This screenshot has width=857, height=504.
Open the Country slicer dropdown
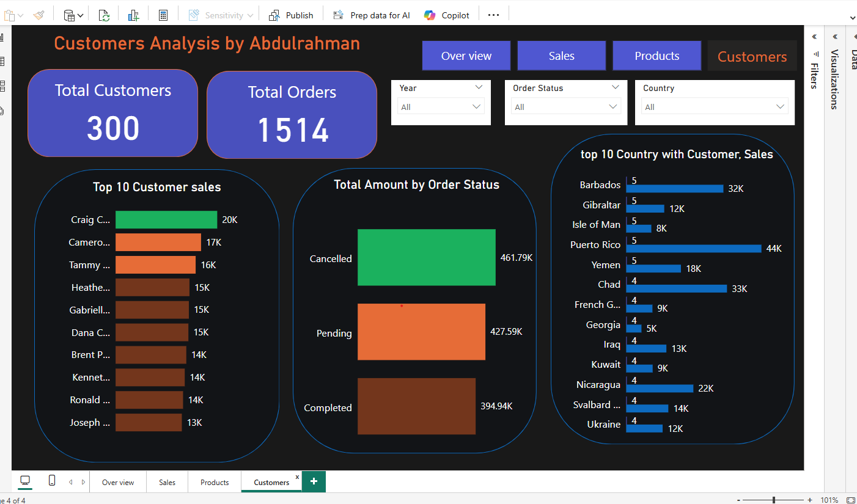tap(780, 107)
